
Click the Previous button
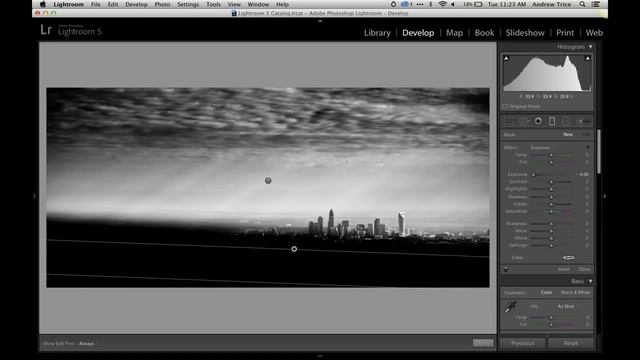click(522, 343)
